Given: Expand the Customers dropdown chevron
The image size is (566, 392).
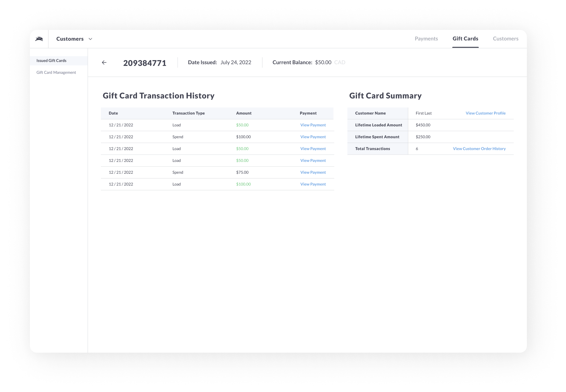Looking at the screenshot, I should [90, 39].
